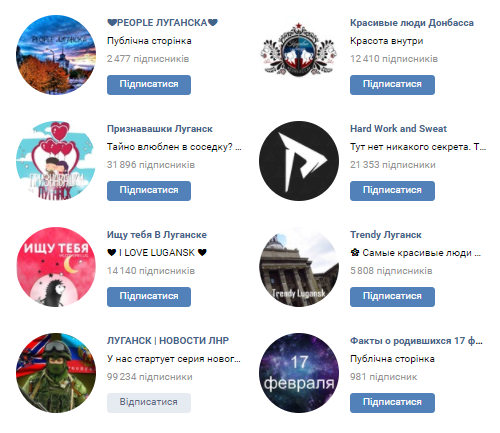Screen dimensions: 500x433
Task: Subscribe to Факты о родившихся 17 февраля
Action: (392, 403)
